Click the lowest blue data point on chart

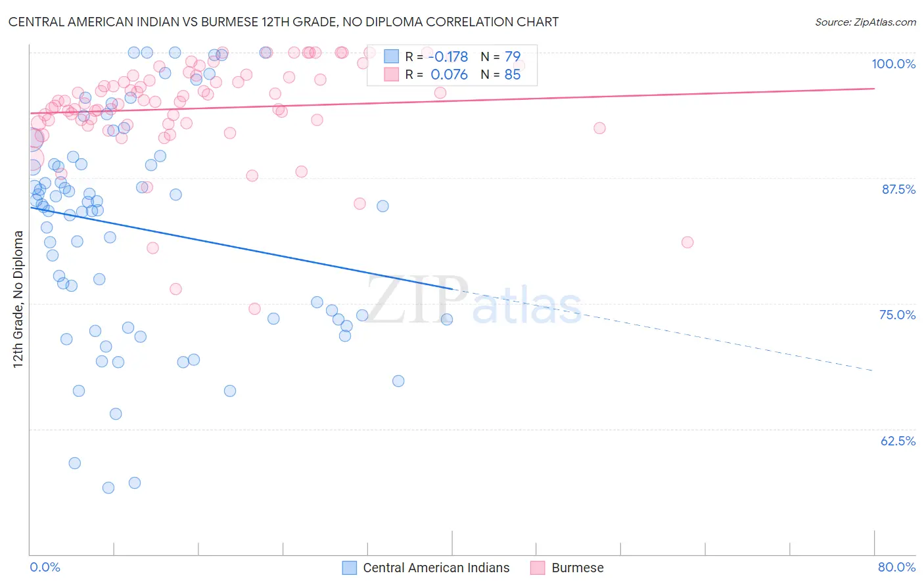(108, 487)
